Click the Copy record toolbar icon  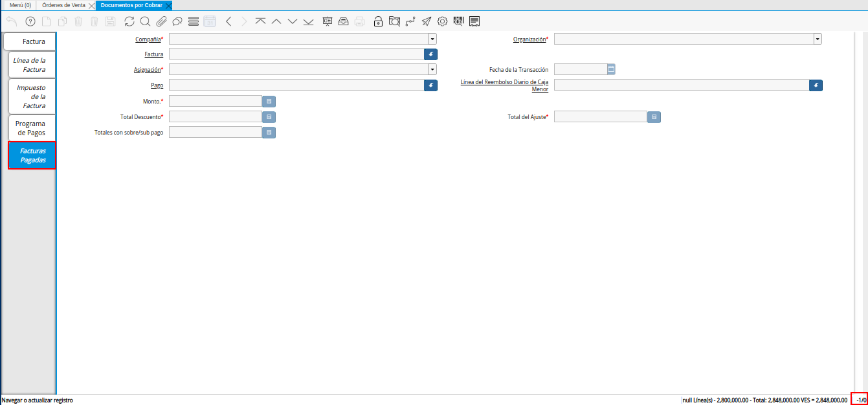click(62, 21)
